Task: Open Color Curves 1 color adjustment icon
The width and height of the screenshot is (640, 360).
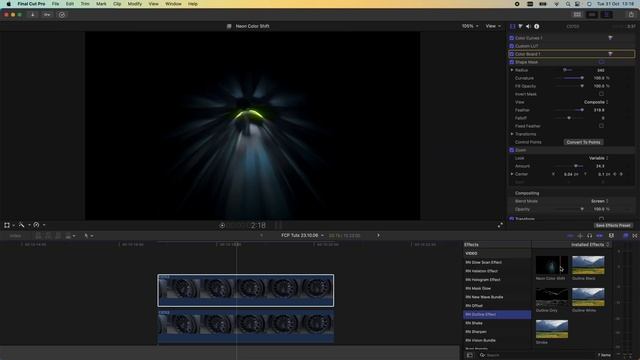Action: point(610,38)
